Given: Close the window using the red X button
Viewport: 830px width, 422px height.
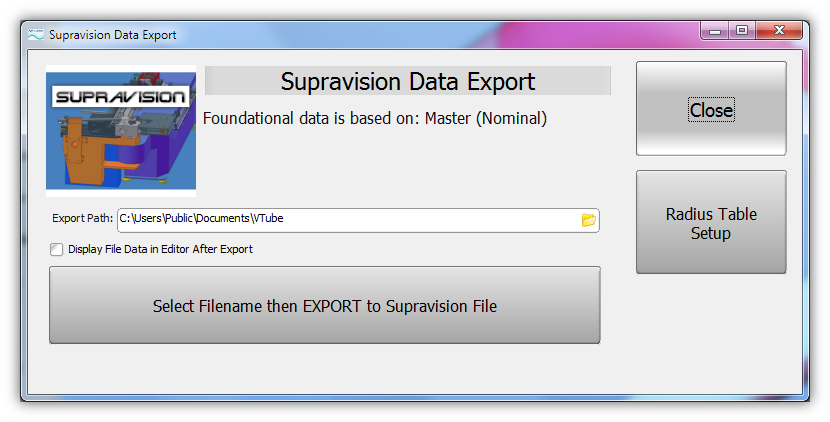Looking at the screenshot, I should (x=779, y=32).
